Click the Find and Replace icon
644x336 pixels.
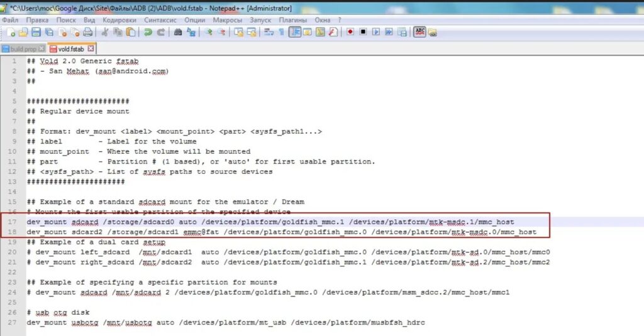coord(191,32)
